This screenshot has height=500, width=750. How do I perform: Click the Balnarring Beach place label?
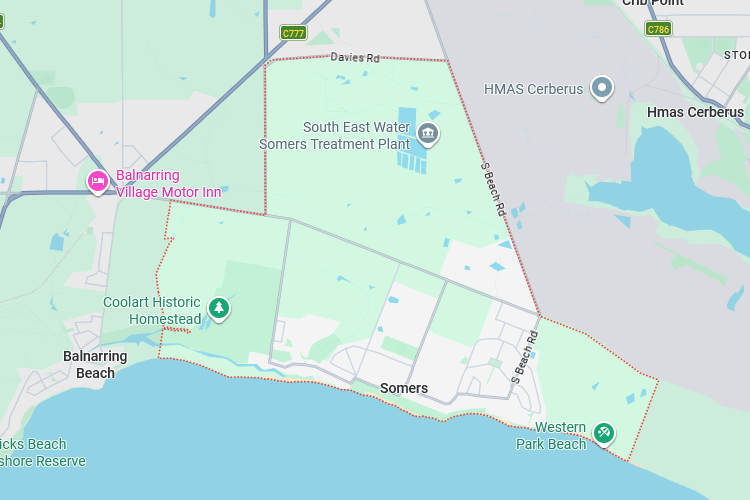tap(95, 365)
